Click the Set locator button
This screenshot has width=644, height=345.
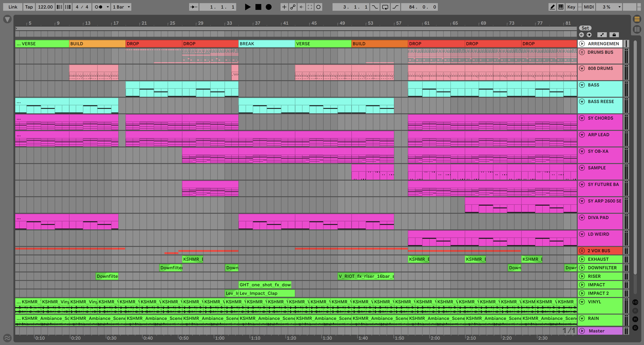click(585, 28)
